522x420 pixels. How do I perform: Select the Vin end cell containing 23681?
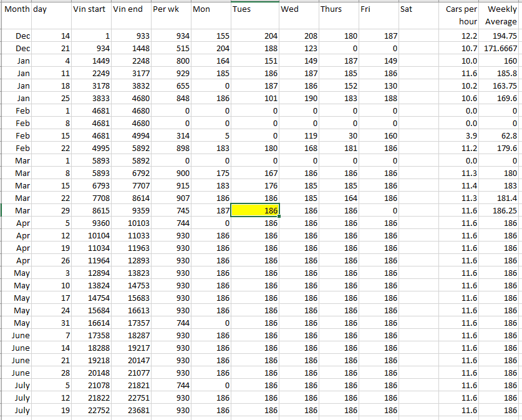[131, 411]
